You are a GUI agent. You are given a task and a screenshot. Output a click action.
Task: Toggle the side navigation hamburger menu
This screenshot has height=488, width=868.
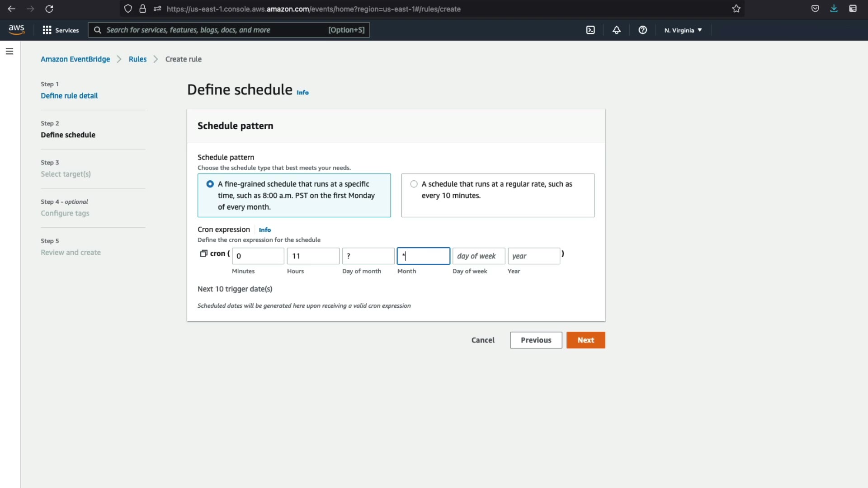coord(9,52)
